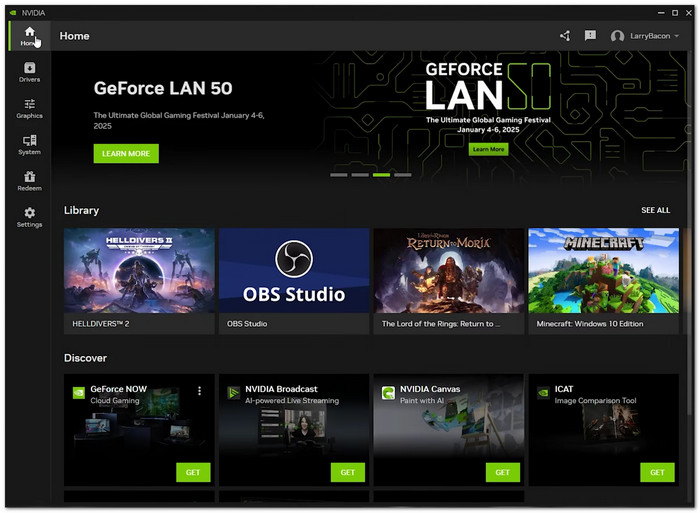Click the NVIDIA Broadcast app icon
The height and width of the screenshot is (513, 700).
[233, 393]
